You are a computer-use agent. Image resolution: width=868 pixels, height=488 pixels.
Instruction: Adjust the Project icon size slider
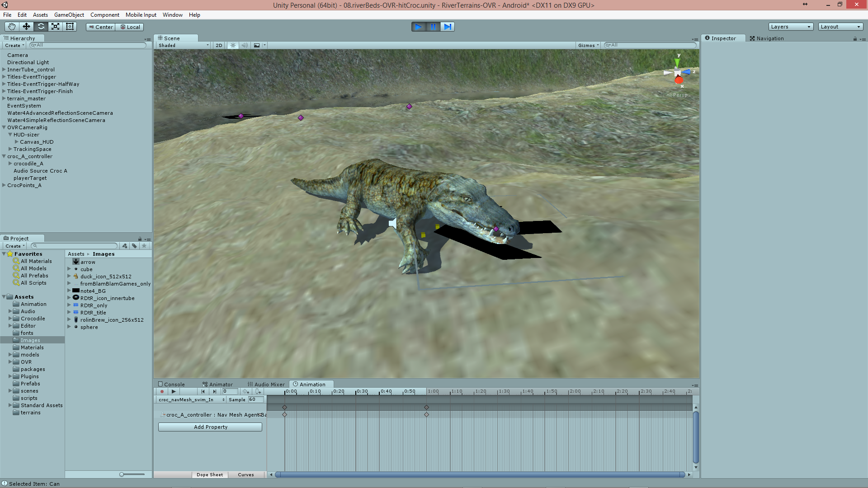click(x=122, y=474)
